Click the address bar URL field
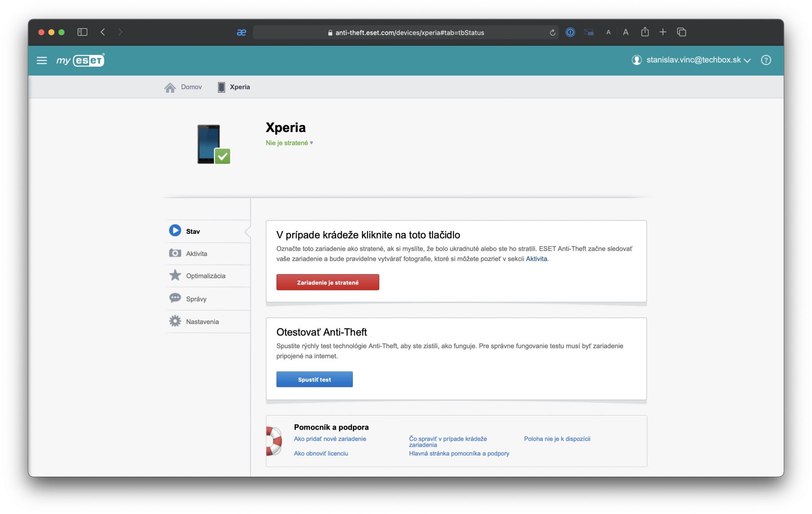 coord(406,32)
